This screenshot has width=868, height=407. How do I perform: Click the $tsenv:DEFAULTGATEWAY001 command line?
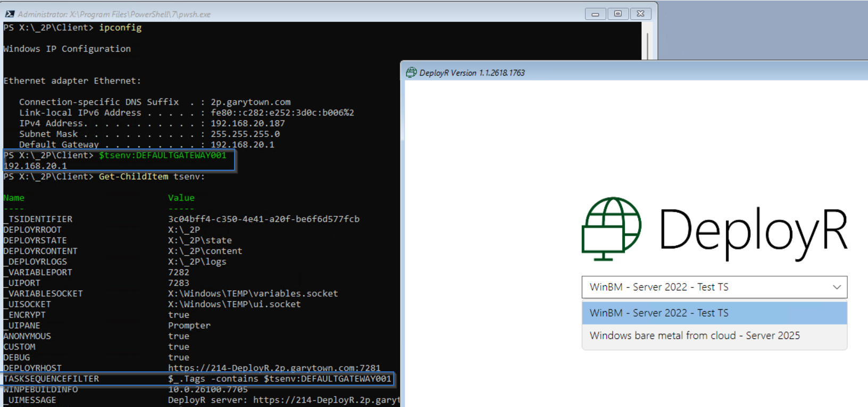pos(163,155)
